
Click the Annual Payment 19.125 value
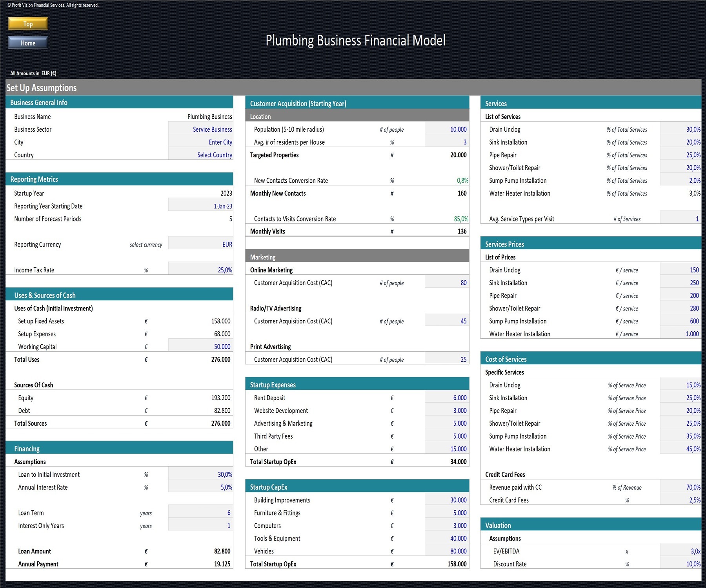(x=222, y=564)
